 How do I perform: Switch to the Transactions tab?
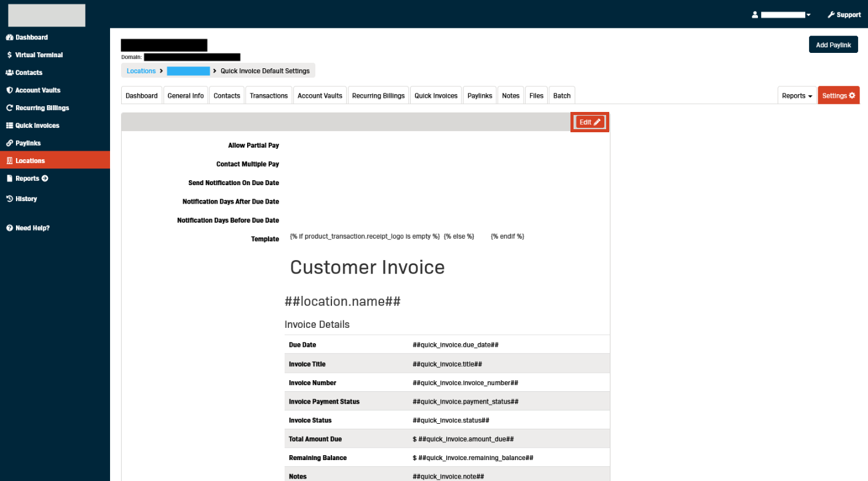tap(269, 96)
